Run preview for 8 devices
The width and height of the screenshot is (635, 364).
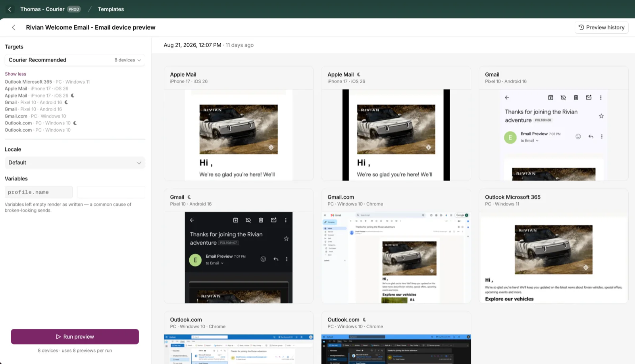point(75,337)
